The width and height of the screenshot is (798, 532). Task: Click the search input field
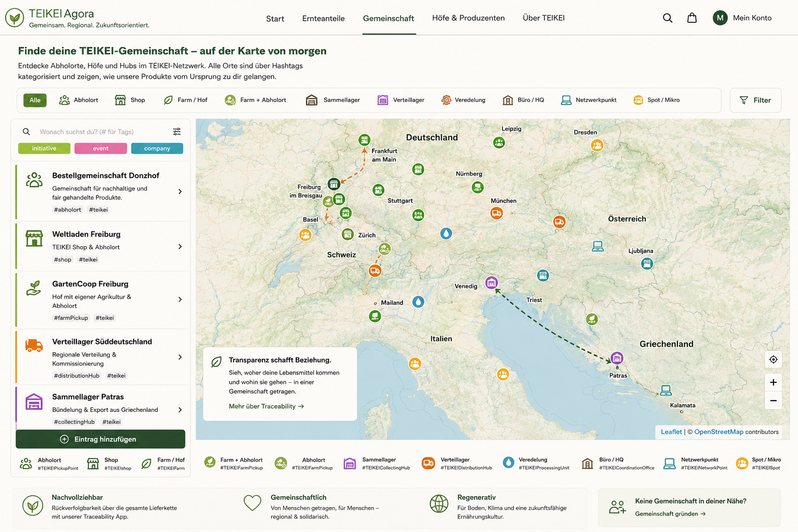[x=101, y=131]
